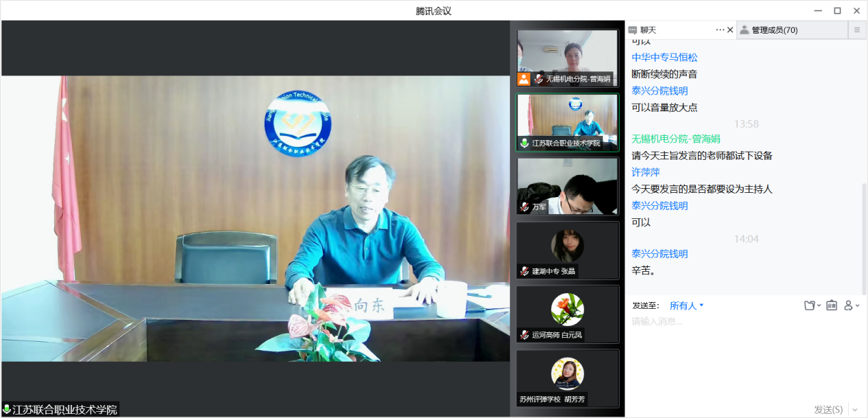This screenshot has height=418, width=868.
Task: Open the file/folder send dropdown in chat
Action: [812, 305]
